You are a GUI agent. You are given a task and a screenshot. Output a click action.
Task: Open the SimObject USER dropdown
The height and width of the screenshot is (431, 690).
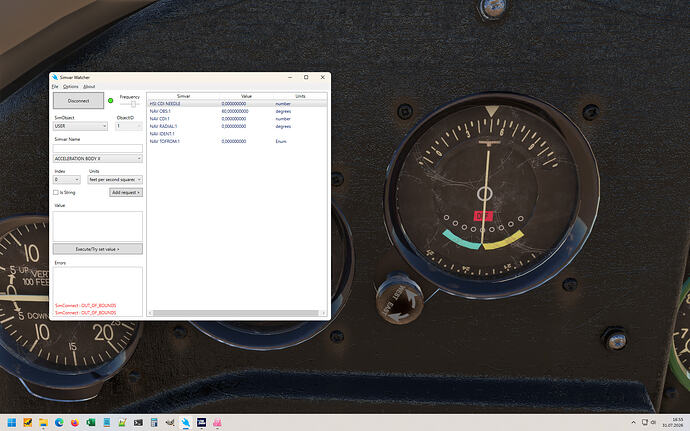pyautogui.click(x=80, y=126)
